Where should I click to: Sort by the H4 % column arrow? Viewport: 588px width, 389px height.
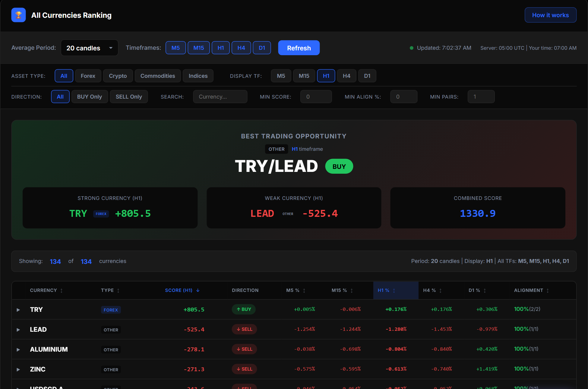click(x=441, y=290)
